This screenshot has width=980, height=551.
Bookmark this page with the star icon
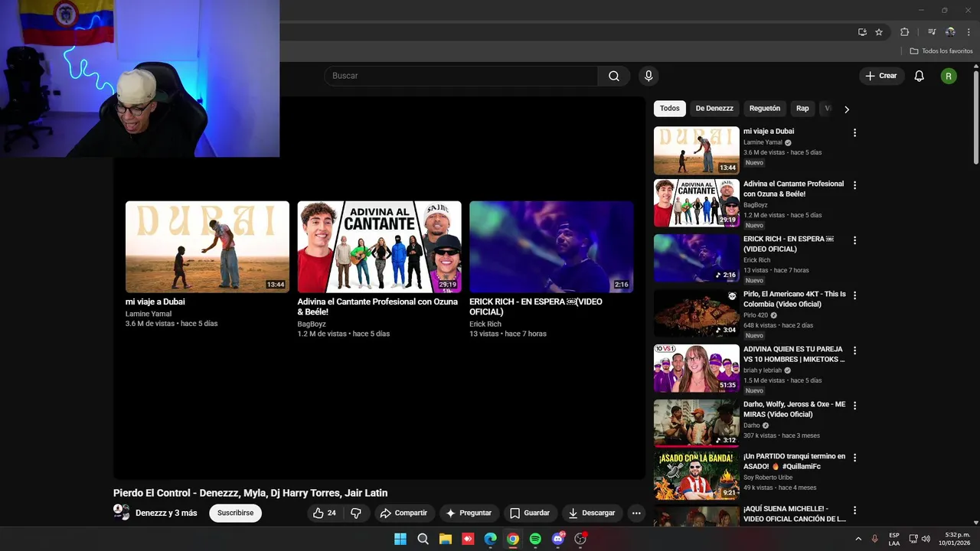click(879, 32)
